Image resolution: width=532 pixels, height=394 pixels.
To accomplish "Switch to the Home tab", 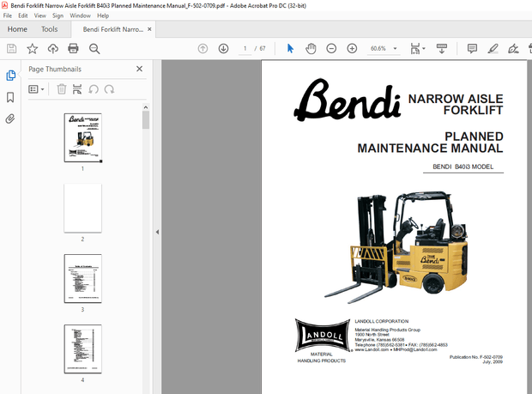I will tap(17, 29).
